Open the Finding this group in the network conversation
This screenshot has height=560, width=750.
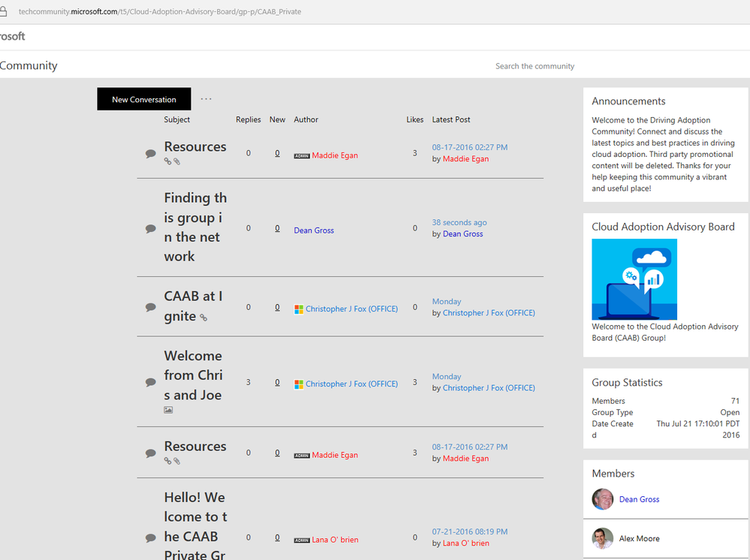click(195, 227)
